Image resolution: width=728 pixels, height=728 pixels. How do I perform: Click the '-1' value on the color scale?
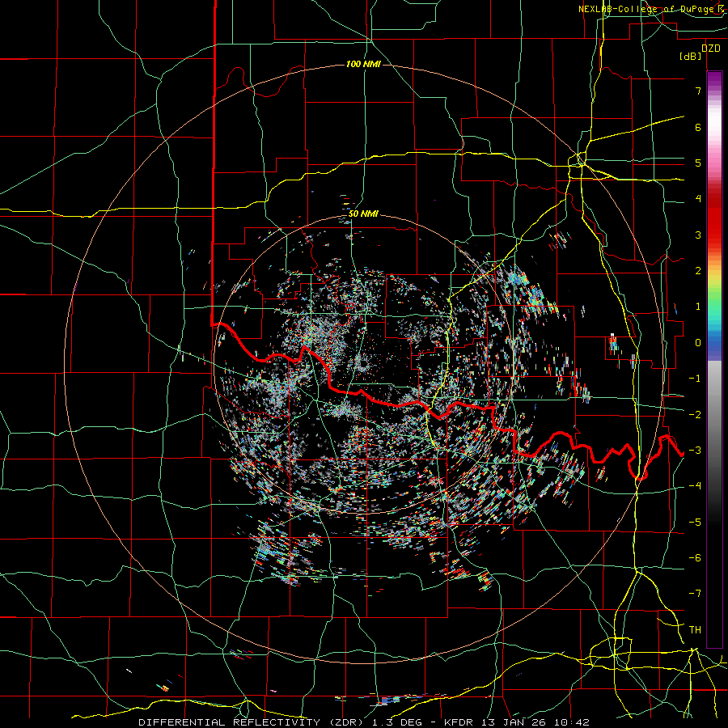[695, 379]
